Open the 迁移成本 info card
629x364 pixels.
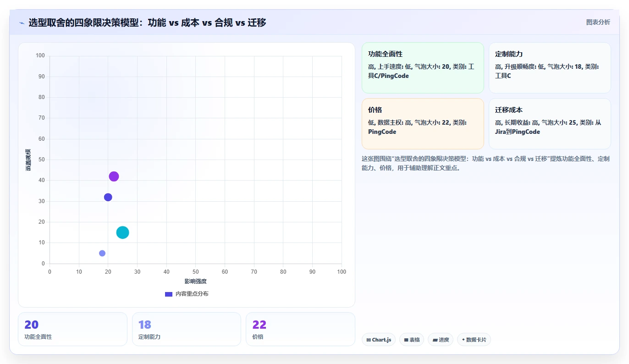550,124
